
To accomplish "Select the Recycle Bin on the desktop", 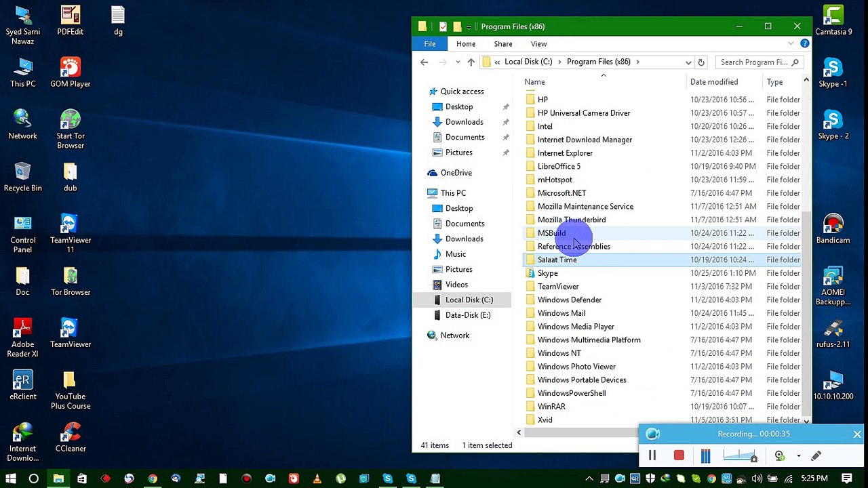I will pyautogui.click(x=22, y=177).
